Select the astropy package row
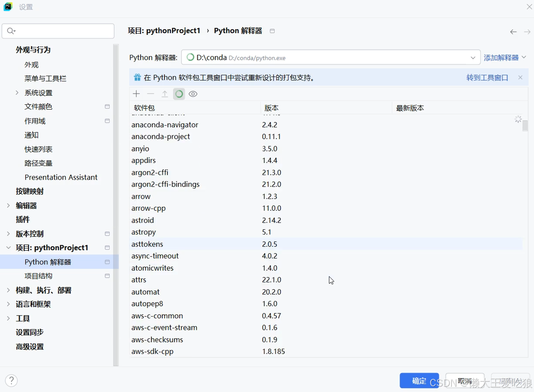This screenshot has width=534, height=392. [x=326, y=232]
